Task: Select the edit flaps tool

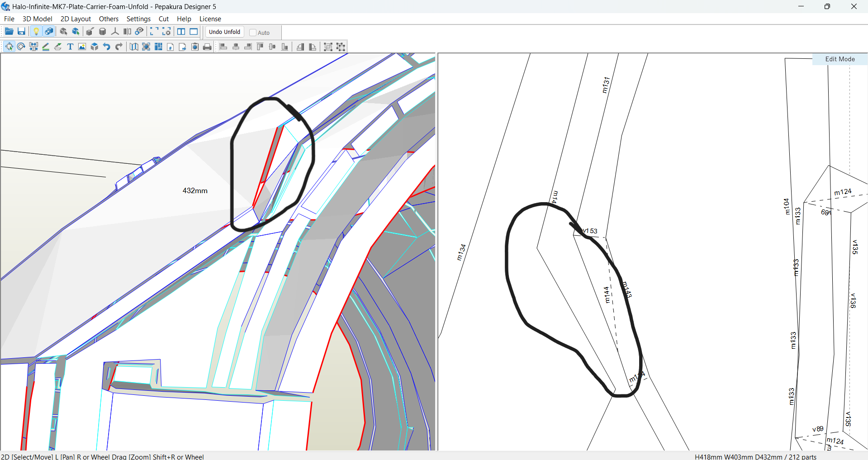Action: pyautogui.click(x=58, y=47)
